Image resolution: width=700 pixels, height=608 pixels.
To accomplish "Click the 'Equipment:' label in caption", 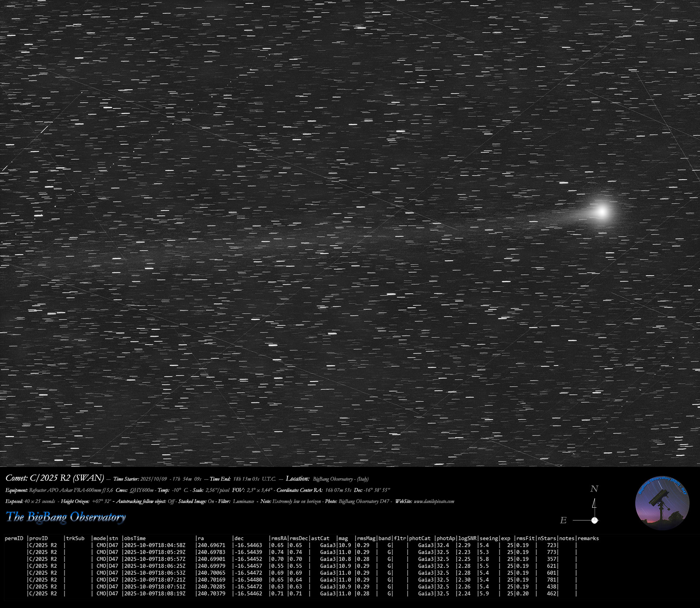I will coord(17,490).
